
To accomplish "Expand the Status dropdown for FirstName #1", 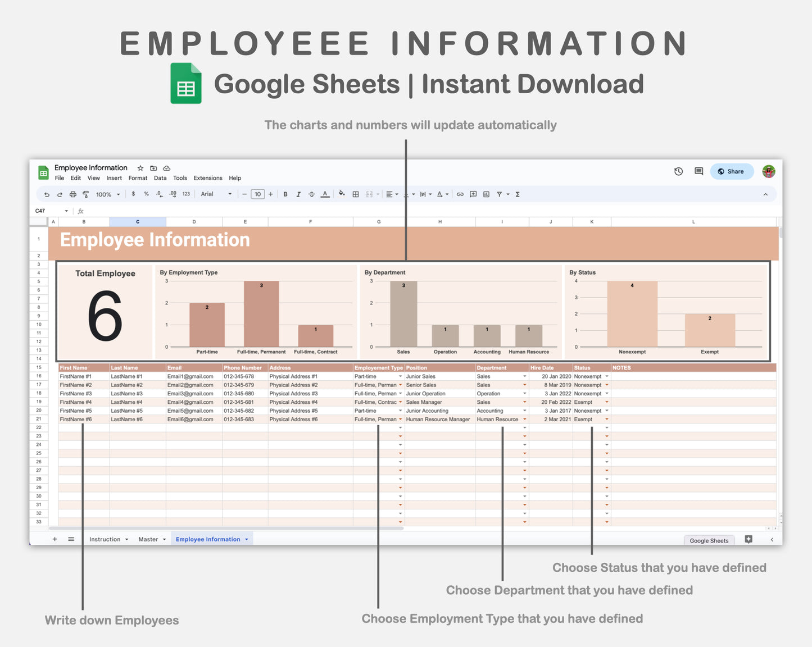I will (x=606, y=376).
